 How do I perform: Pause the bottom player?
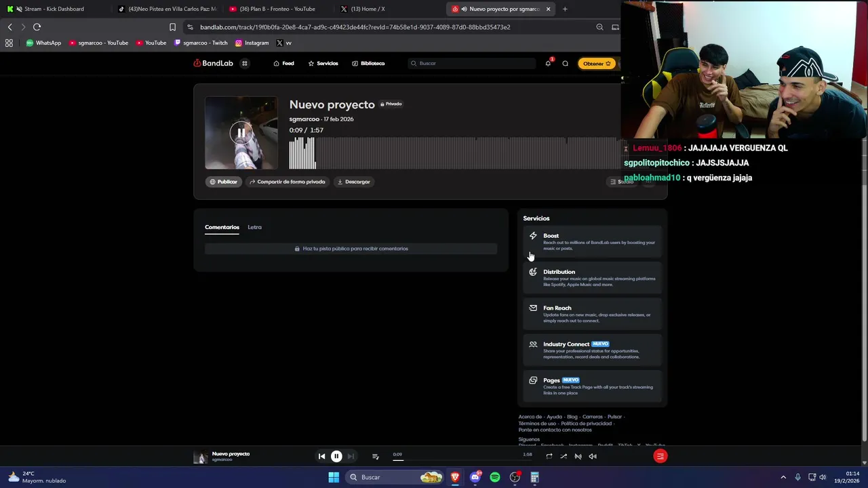336,456
